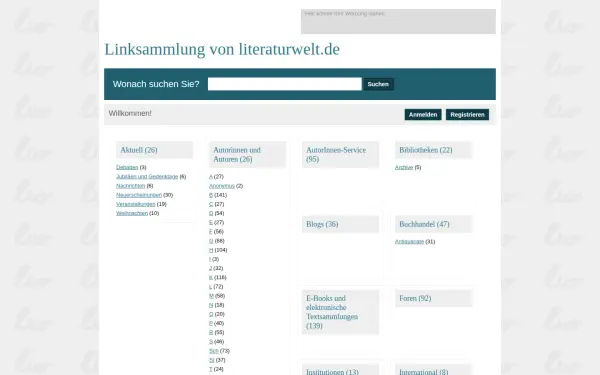The image size is (600, 375).
Task: Open the Bibliotheken (22) category
Action: [x=426, y=150]
